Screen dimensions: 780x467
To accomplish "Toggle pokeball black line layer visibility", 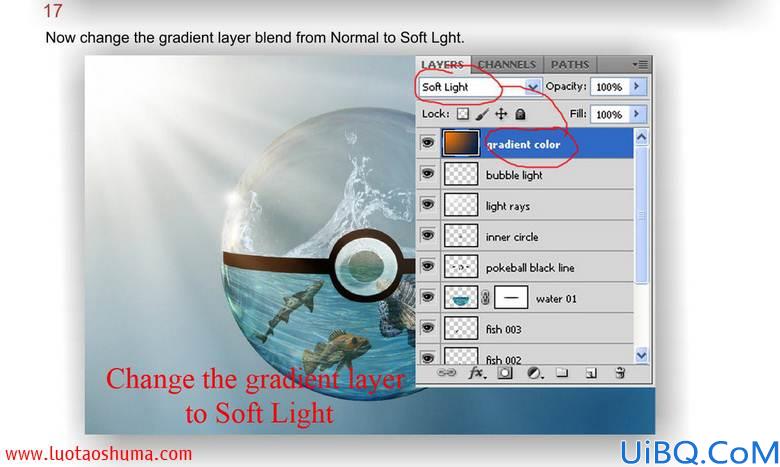I will pyautogui.click(x=427, y=266).
